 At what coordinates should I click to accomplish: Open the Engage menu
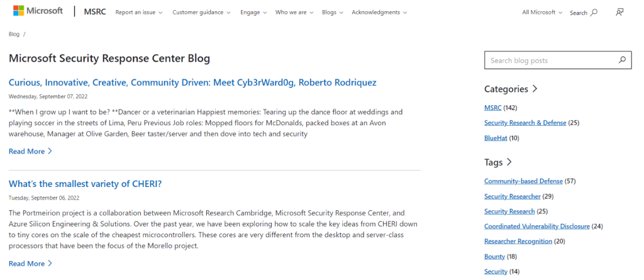[253, 13]
